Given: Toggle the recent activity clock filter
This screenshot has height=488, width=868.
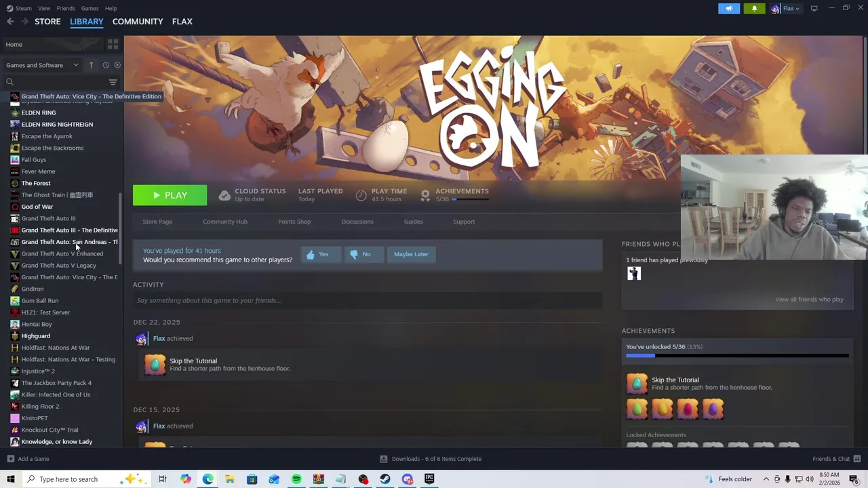Looking at the screenshot, I should coord(106,65).
